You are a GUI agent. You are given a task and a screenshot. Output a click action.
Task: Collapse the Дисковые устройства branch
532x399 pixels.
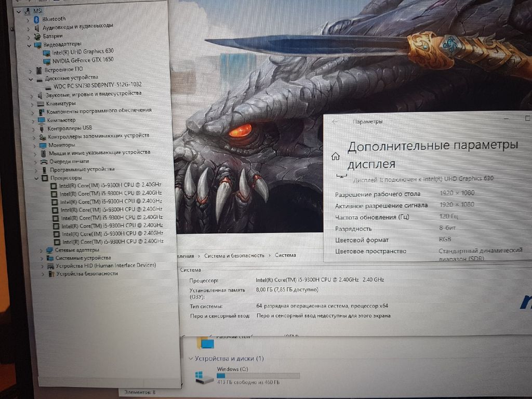point(31,79)
